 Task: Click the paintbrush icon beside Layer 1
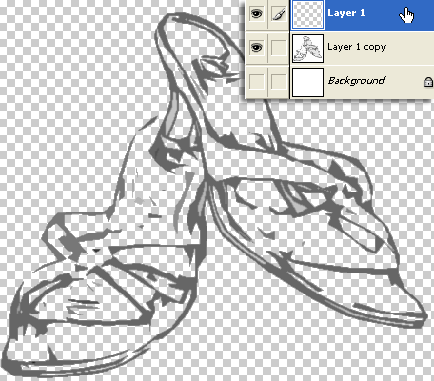[279, 14]
